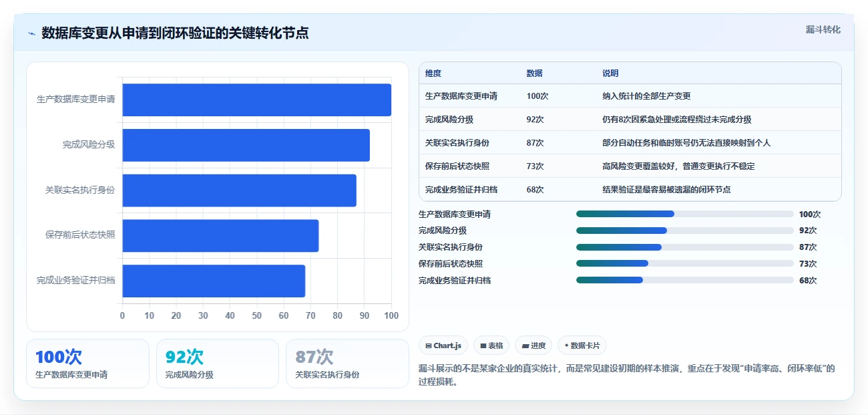Image resolution: width=868 pixels, height=415 pixels.
Task: Click the 完成风险分级 bar in chart
Action: tap(246, 145)
